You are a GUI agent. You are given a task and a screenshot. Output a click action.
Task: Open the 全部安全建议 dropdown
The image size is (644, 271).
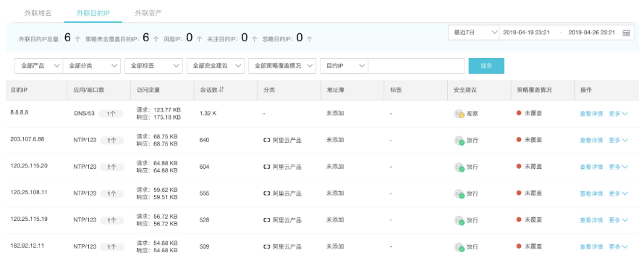pyautogui.click(x=216, y=66)
